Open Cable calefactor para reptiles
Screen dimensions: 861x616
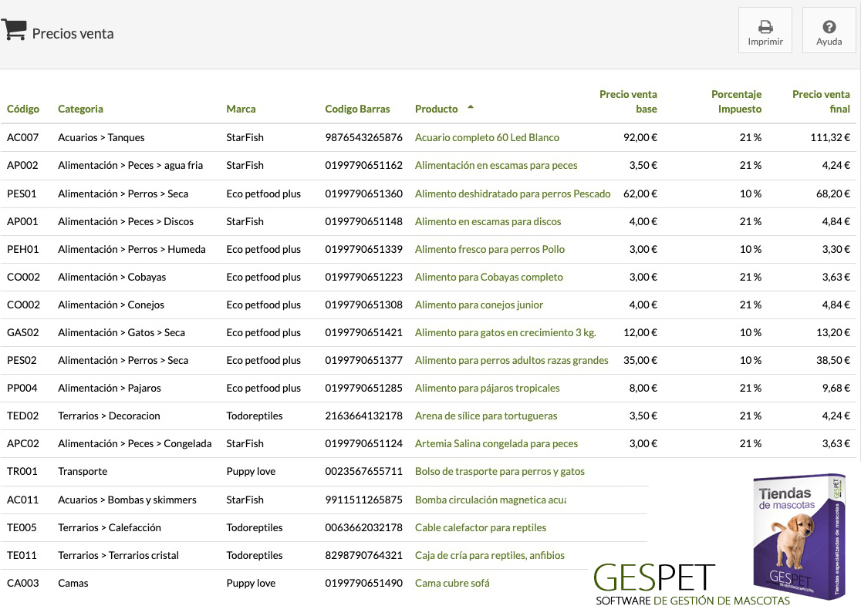click(481, 527)
